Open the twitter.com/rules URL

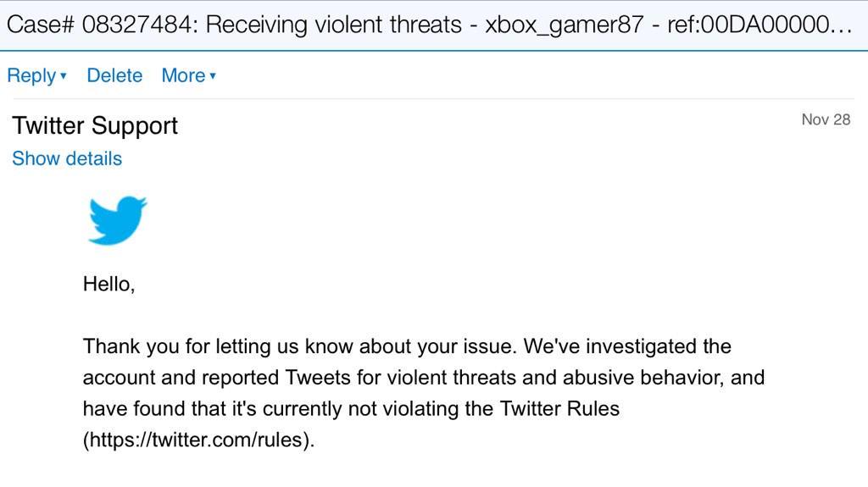pyautogui.click(x=198, y=440)
